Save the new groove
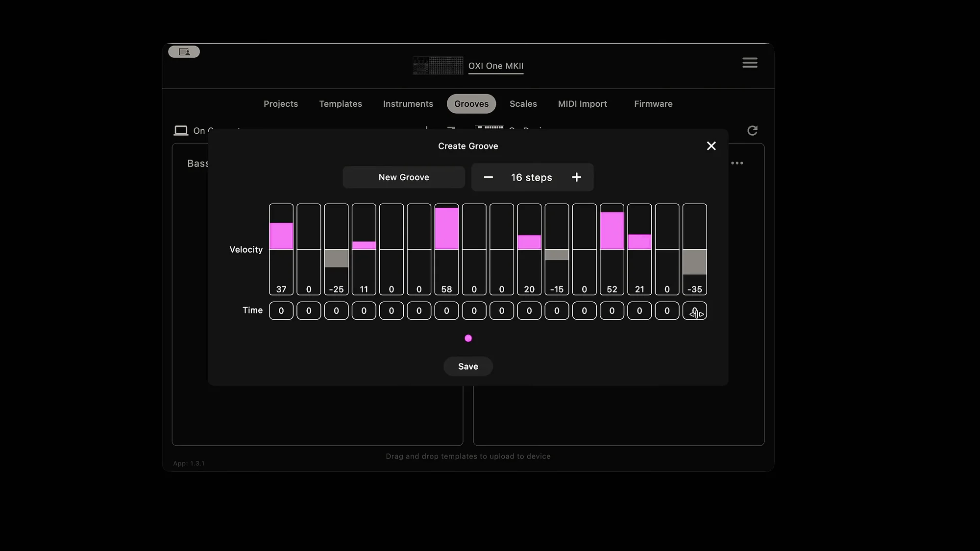Image resolution: width=980 pixels, height=551 pixels. [468, 366]
